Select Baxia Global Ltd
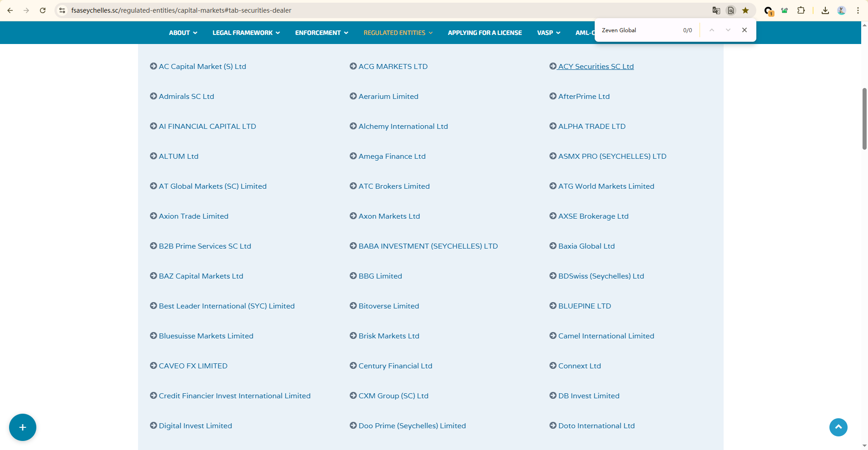 click(587, 246)
